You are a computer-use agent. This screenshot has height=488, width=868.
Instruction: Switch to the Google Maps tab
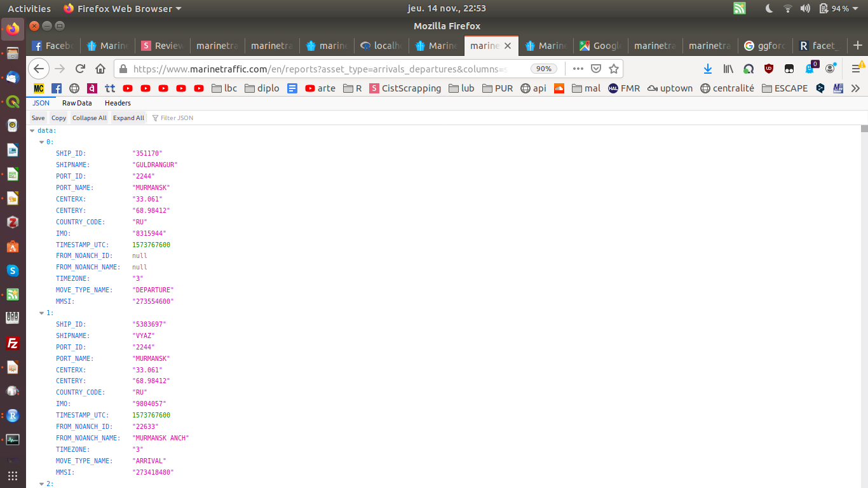click(600, 46)
